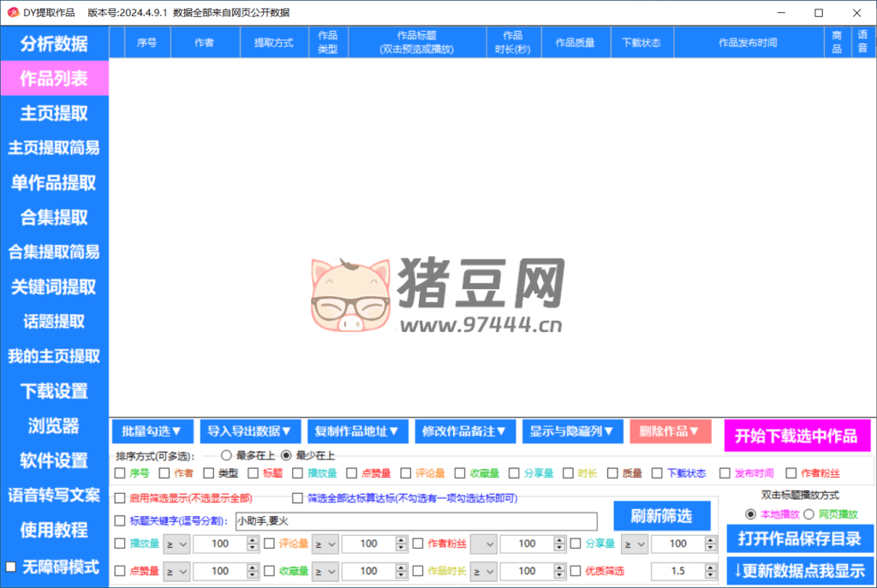The width and height of the screenshot is (877, 588).
Task: Enable the 无障碍模式 checkbox
Action: 11,567
